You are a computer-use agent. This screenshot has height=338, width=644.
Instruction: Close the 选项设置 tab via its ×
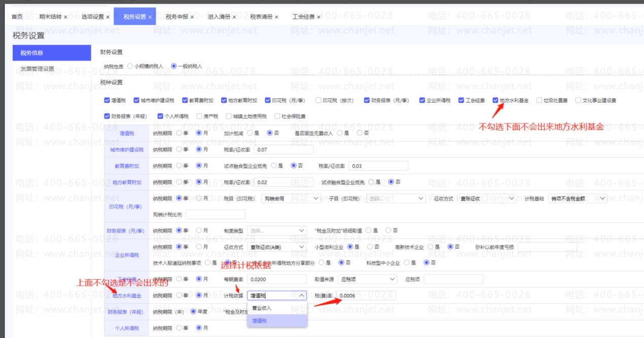pos(108,17)
